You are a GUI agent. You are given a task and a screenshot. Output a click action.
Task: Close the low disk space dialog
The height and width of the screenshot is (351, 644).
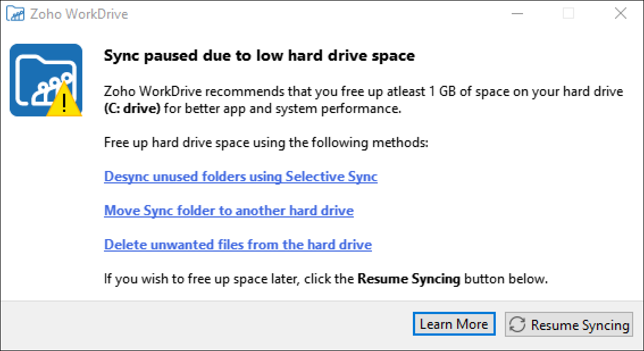pyautogui.click(x=620, y=14)
